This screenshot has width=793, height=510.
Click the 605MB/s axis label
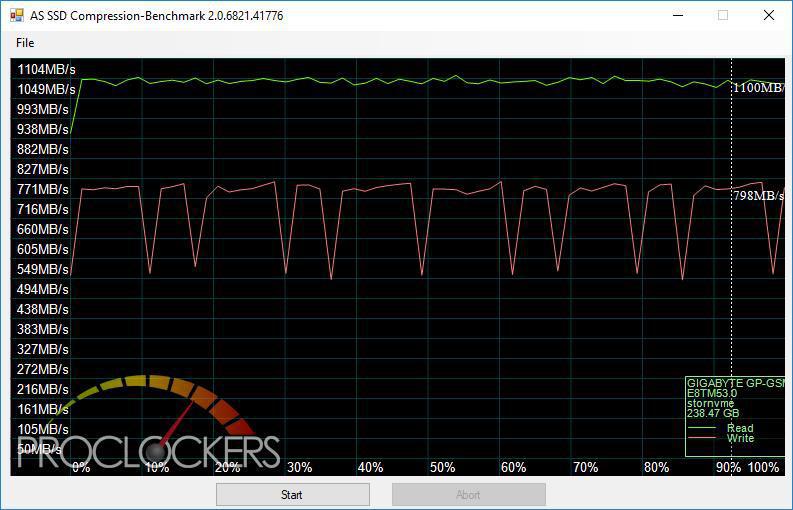pyautogui.click(x=43, y=249)
